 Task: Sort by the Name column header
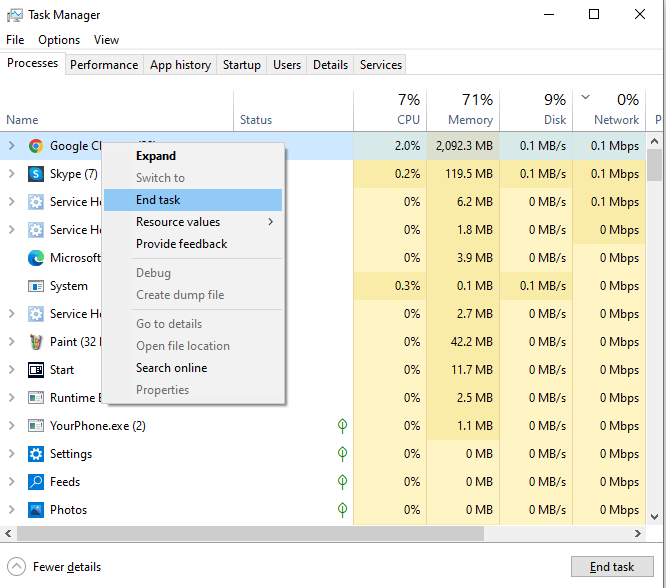pos(117,110)
